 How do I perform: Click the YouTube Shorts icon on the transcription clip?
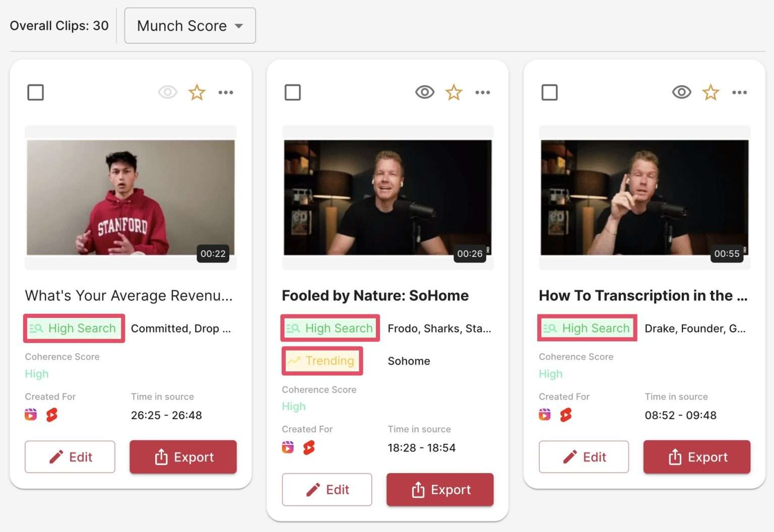[565, 415]
